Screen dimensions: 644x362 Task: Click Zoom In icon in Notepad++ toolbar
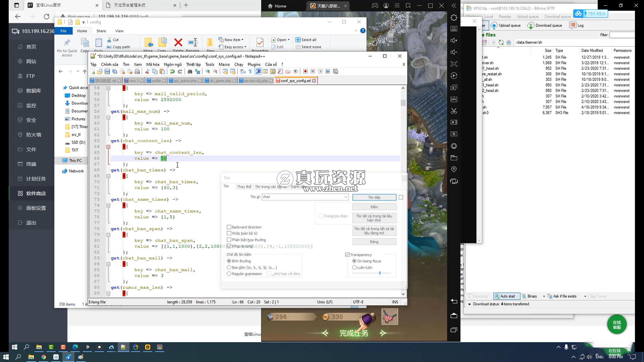(208, 71)
